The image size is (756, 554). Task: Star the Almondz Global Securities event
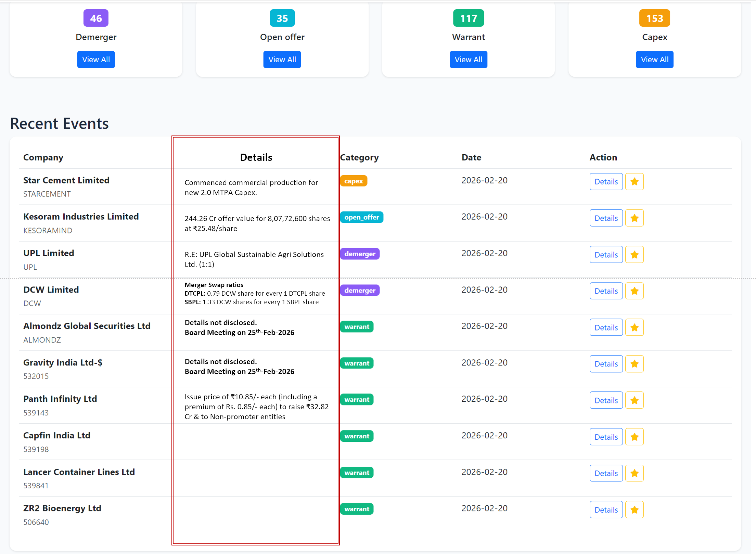[x=634, y=327]
